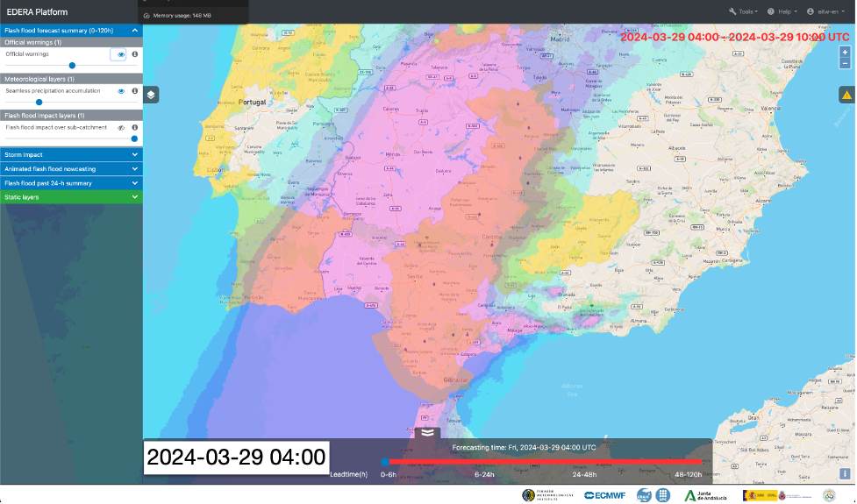The height and width of the screenshot is (504, 857).
Task: Show the Flash flood impact over sub-catchment layer
Action: tap(121, 128)
